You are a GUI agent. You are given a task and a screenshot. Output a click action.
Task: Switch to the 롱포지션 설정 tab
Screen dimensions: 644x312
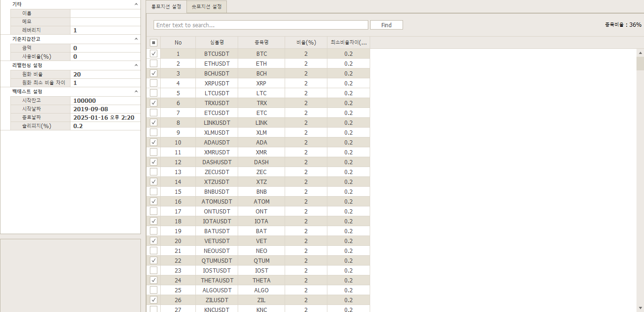[x=166, y=7]
